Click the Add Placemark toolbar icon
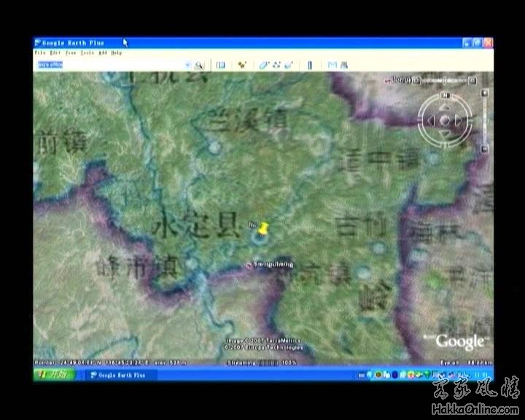Screen dimensions: 525x420 click(242, 65)
